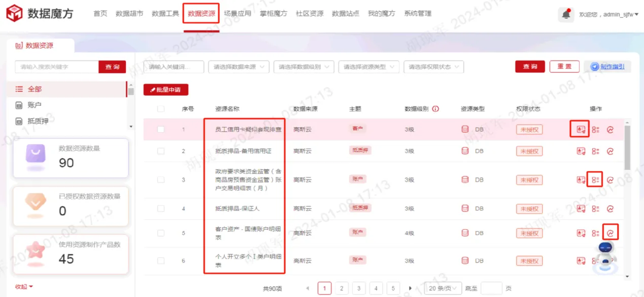Click the chart icon for 抵质押品-保证人 row

(x=610, y=209)
